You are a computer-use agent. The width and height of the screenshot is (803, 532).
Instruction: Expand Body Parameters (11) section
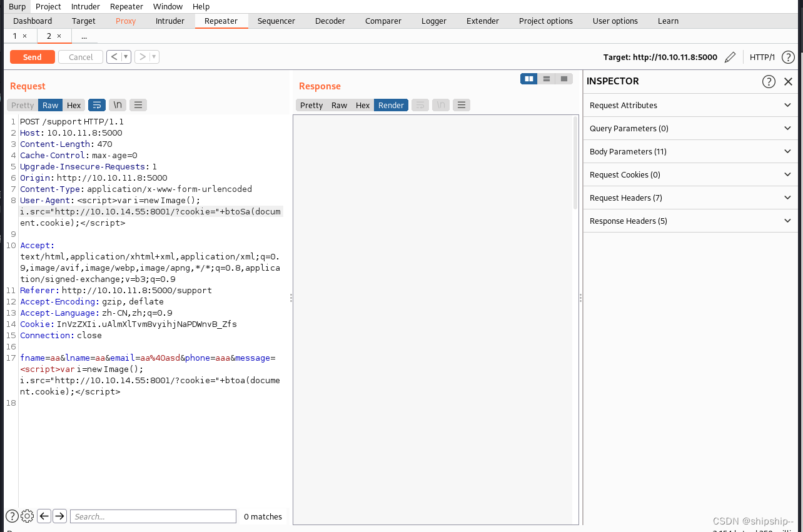point(691,151)
